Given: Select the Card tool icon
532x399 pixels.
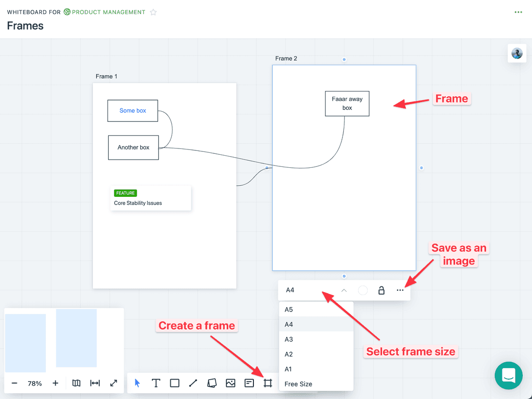Looking at the screenshot, I should [x=249, y=383].
